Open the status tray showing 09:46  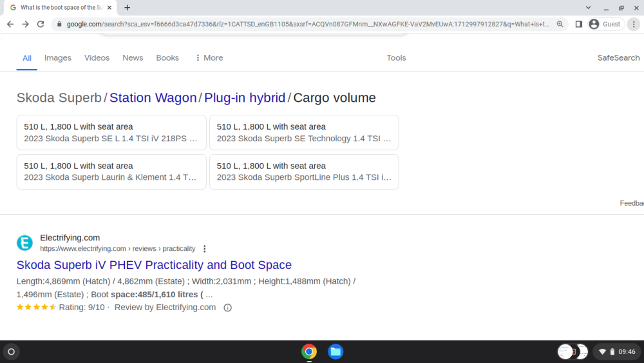coord(617,352)
